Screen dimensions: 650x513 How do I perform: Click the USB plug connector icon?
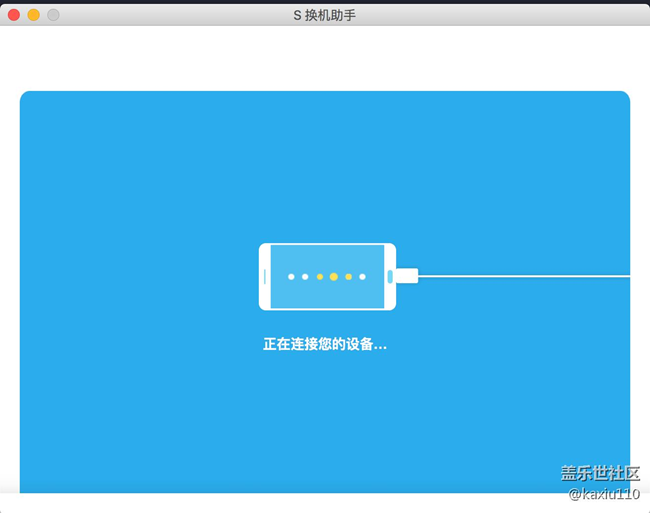click(x=406, y=276)
